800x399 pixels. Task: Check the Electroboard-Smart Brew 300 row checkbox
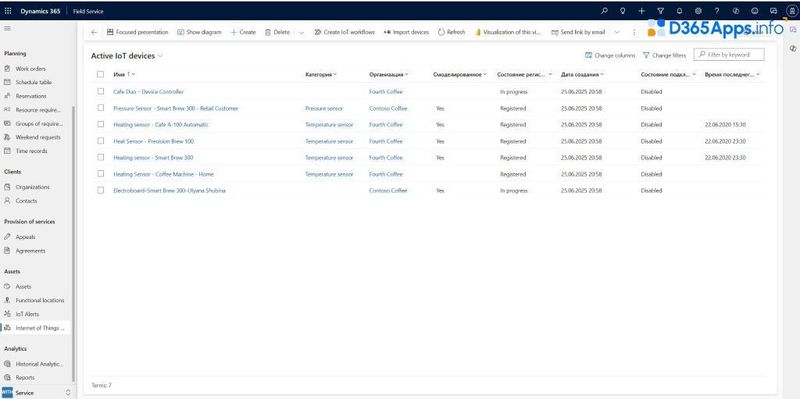101,190
